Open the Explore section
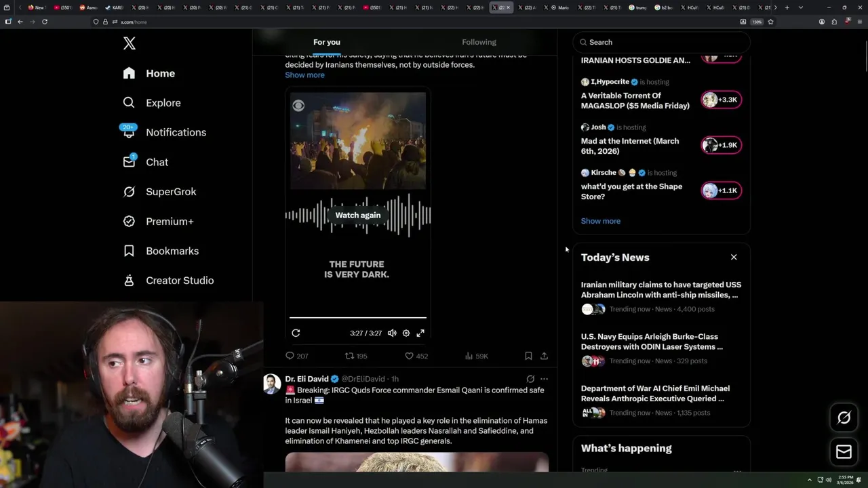 [x=152, y=103]
